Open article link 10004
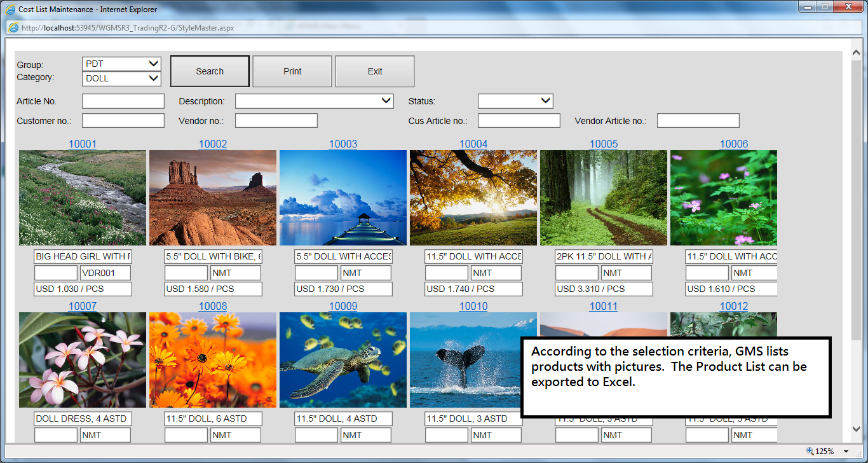The image size is (868, 463). (473, 144)
